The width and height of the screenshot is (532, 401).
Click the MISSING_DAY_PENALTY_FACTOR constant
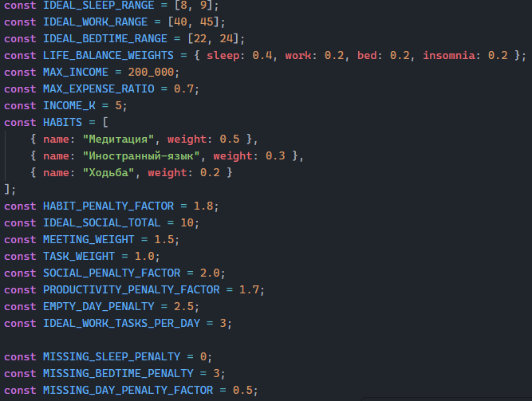(128, 390)
